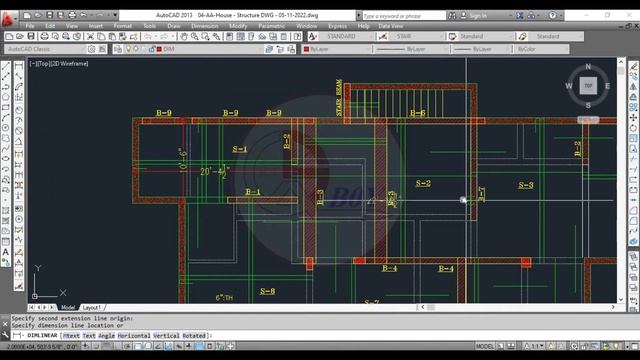Click Sign In in title bar
This screenshot has width=640, height=360.
pos(478,16)
